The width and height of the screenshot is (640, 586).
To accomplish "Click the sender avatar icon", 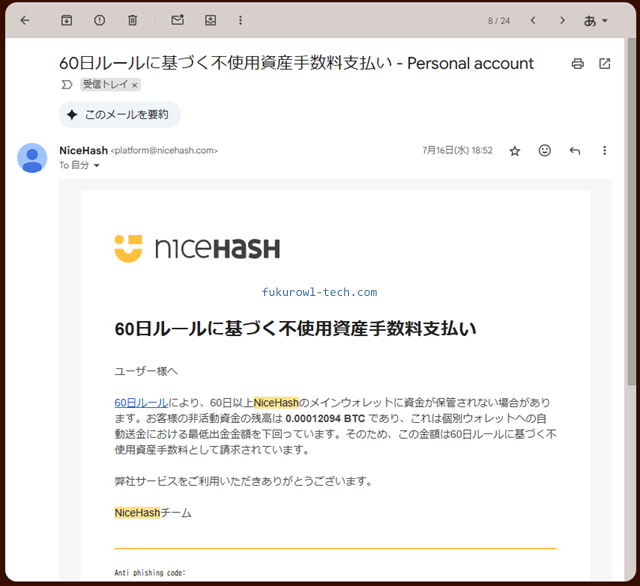I will tap(32, 158).
